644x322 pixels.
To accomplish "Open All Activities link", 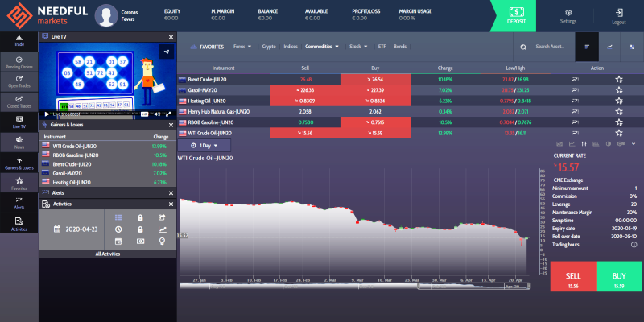I will [x=108, y=254].
